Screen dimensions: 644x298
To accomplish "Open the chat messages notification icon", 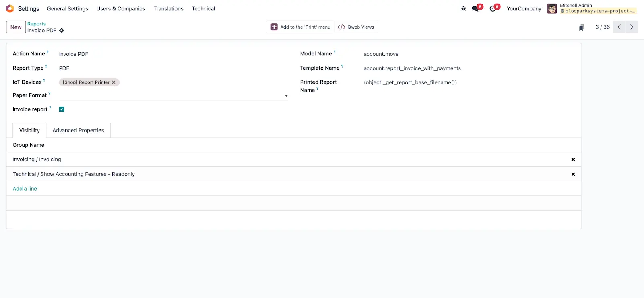I will coord(476,8).
